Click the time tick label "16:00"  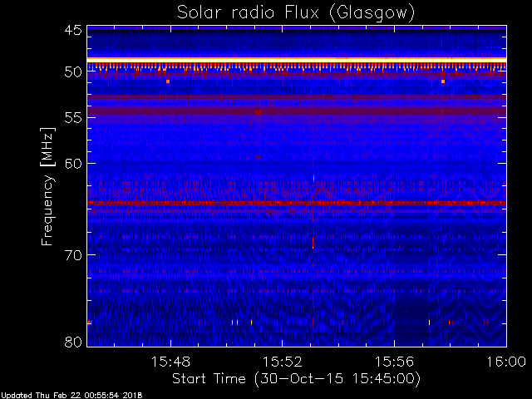click(x=506, y=362)
